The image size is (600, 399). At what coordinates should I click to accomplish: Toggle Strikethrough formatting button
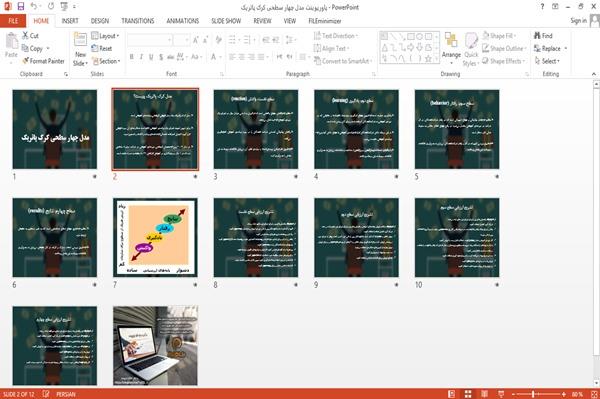click(170, 57)
